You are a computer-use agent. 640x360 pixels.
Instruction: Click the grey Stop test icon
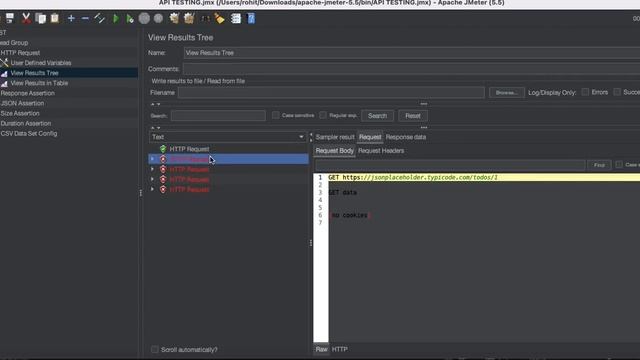(x=144, y=18)
